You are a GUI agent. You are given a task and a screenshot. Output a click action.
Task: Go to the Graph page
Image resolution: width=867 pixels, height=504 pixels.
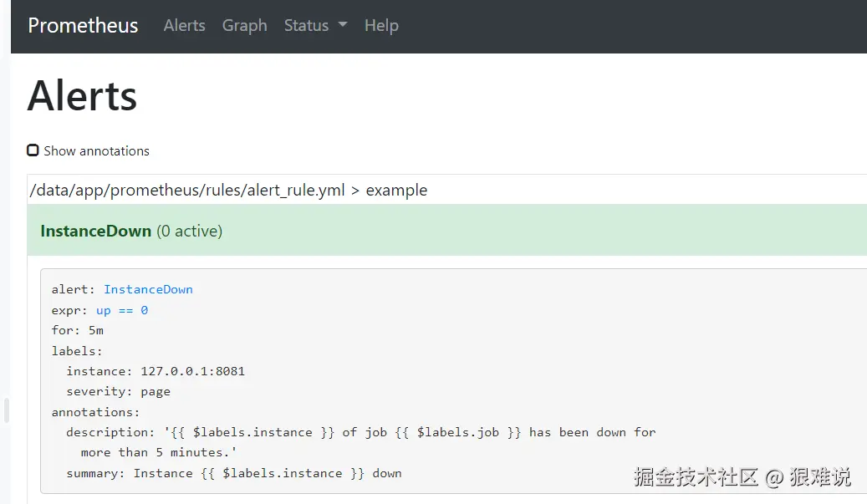pyautogui.click(x=244, y=26)
